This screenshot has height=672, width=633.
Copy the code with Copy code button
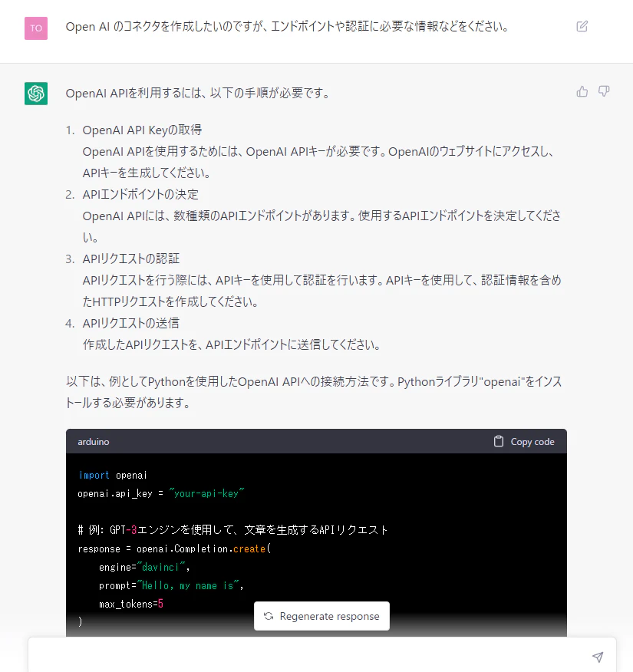524,441
